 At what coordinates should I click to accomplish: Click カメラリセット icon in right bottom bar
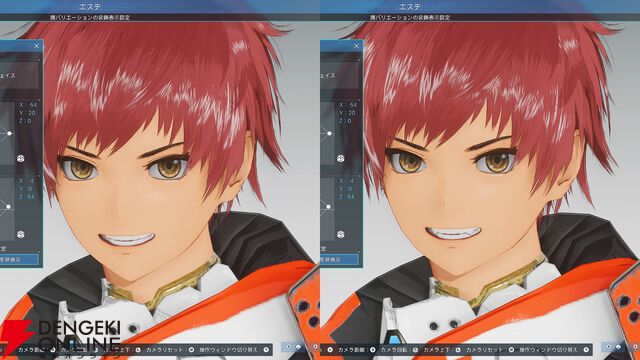(x=511, y=349)
